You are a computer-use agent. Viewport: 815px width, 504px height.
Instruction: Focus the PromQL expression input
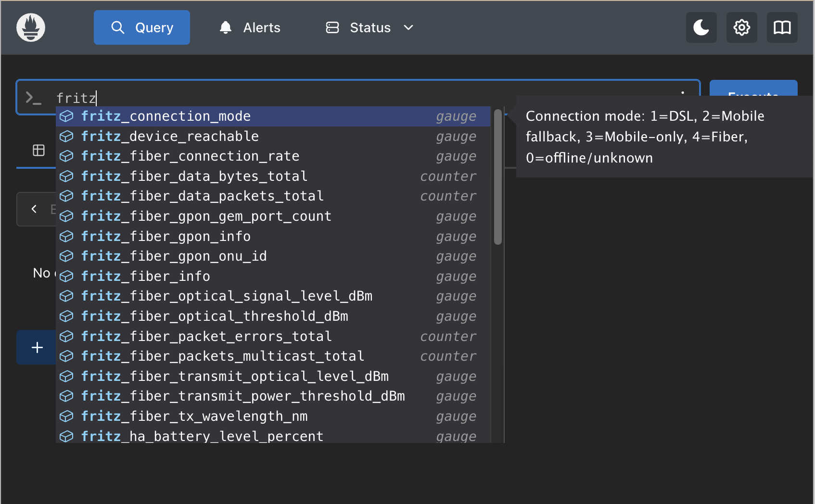pyautogui.click(x=358, y=98)
